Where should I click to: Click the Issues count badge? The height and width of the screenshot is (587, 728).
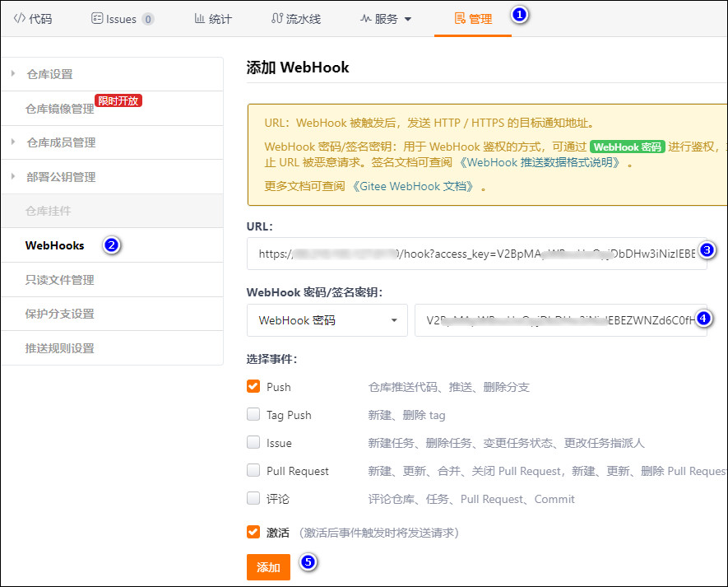[147, 20]
